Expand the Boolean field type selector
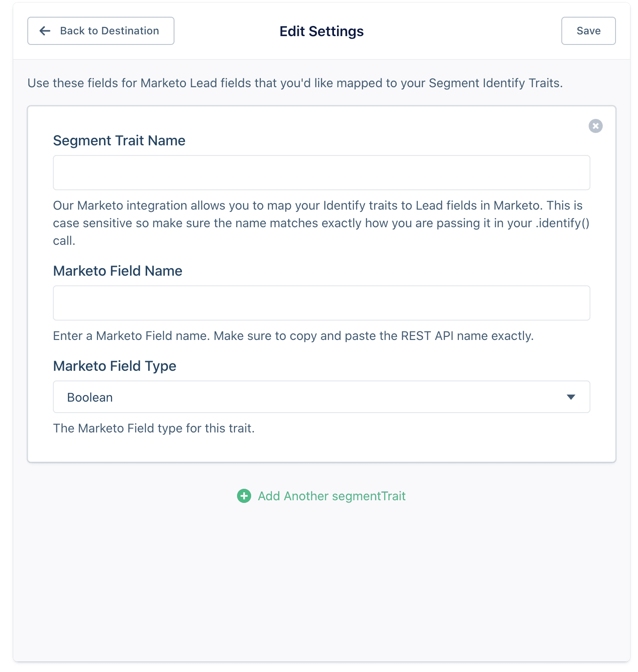This screenshot has height=672, width=638. (x=321, y=397)
